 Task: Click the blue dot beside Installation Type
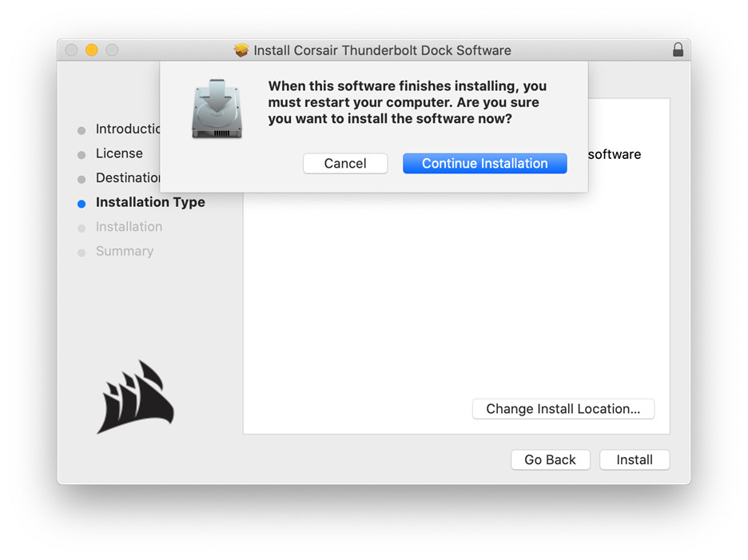click(x=82, y=203)
